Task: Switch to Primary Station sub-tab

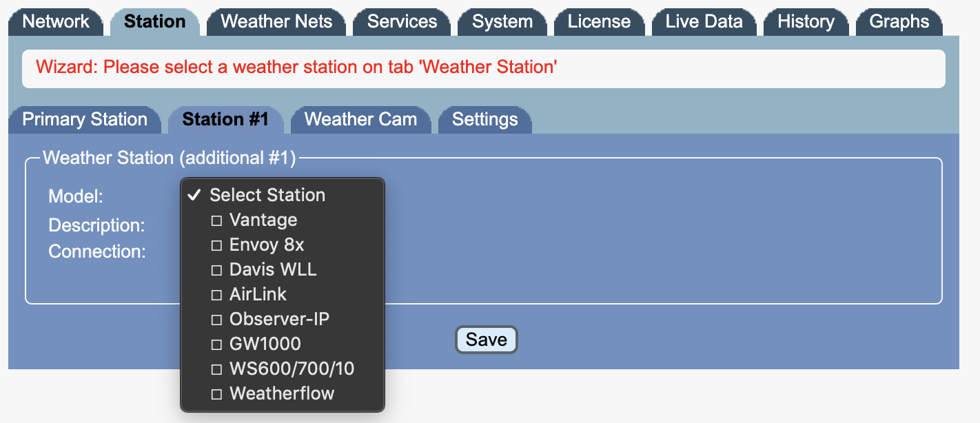Action: click(x=85, y=119)
